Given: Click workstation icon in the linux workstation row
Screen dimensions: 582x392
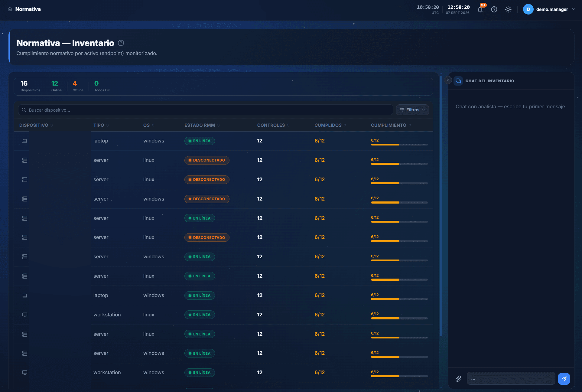Looking at the screenshot, I should [x=25, y=315].
